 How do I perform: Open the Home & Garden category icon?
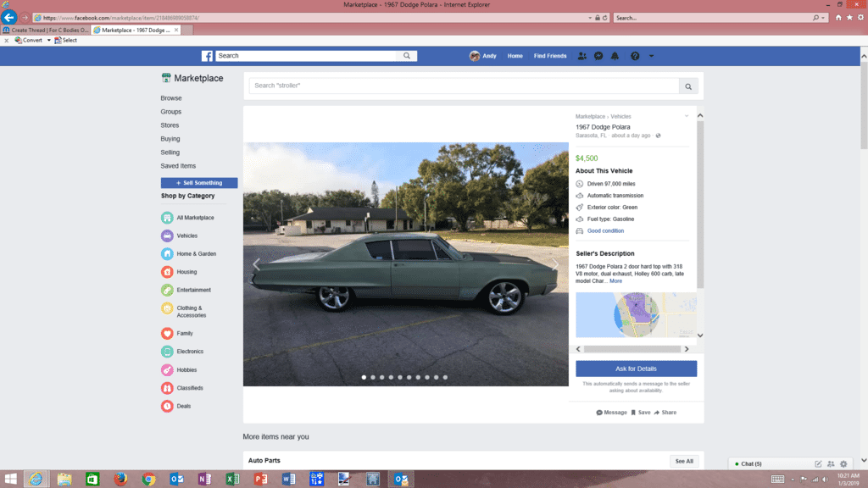tap(168, 253)
